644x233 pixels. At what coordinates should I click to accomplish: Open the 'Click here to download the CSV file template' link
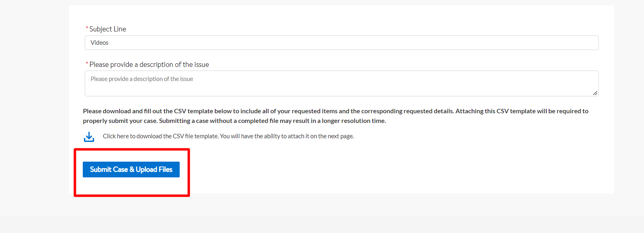click(228, 136)
